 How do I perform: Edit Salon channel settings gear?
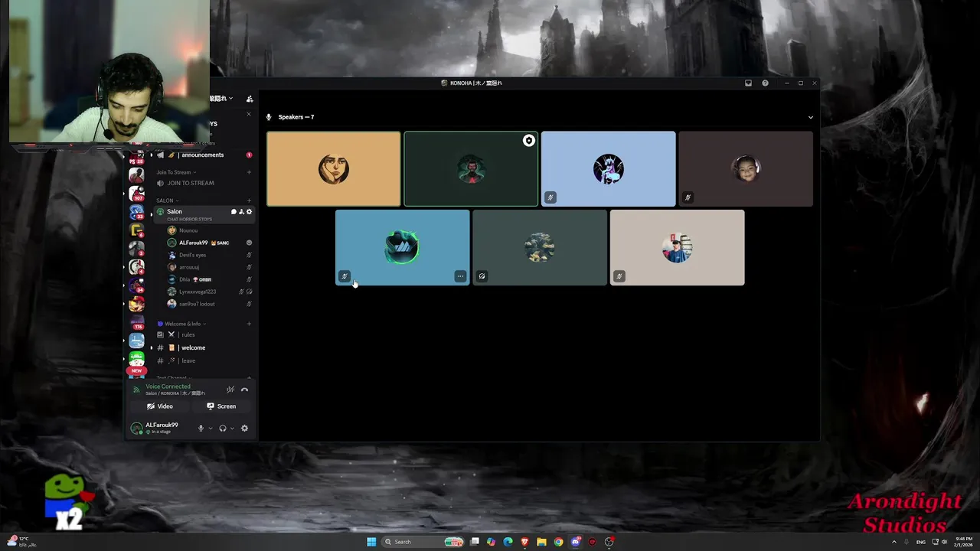(x=249, y=211)
